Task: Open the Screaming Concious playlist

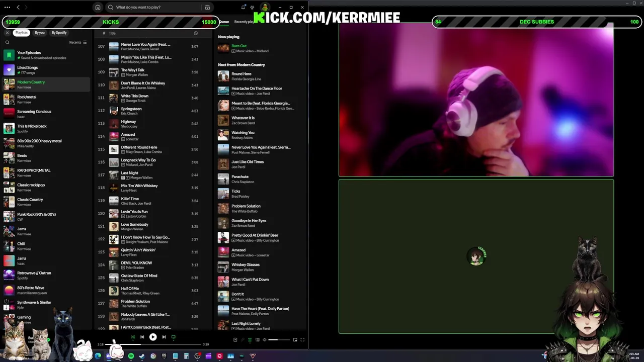Action: tap(46, 114)
